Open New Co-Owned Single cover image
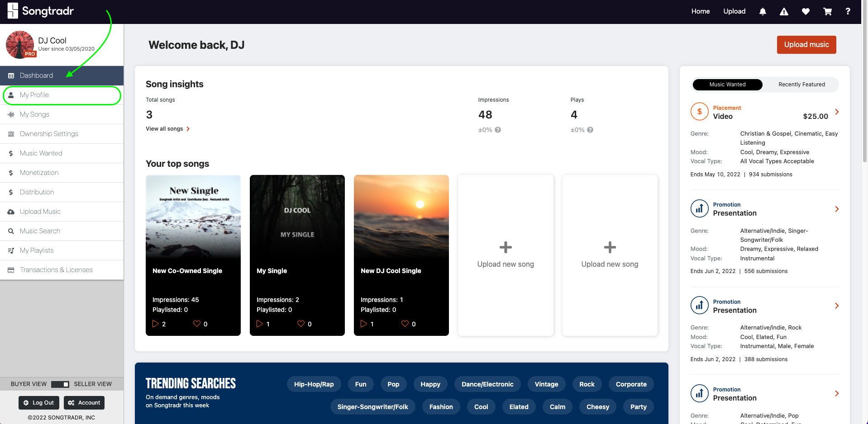This screenshot has width=868, height=424. coord(193,217)
